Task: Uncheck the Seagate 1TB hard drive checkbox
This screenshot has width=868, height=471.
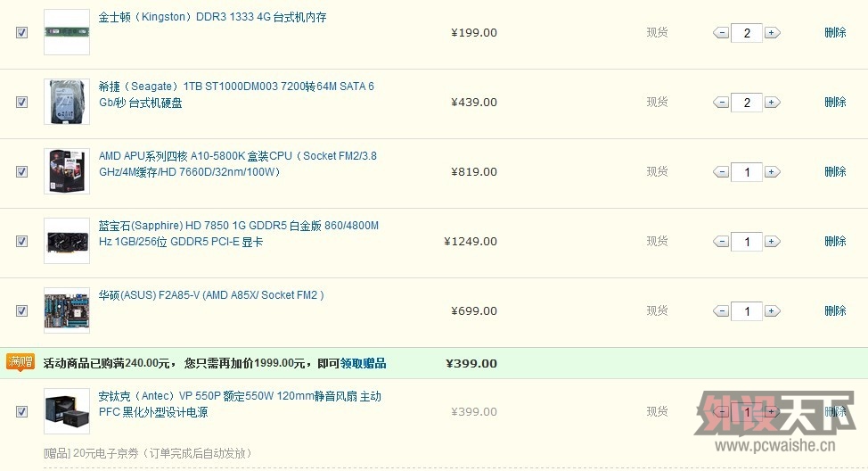Action: [x=21, y=102]
